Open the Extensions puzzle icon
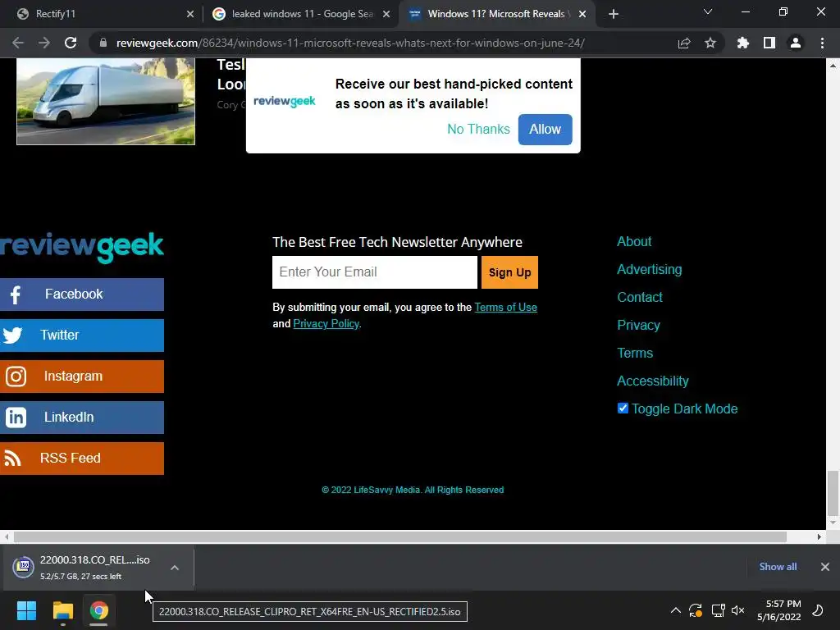Image resolution: width=840 pixels, height=630 pixels. coord(742,43)
